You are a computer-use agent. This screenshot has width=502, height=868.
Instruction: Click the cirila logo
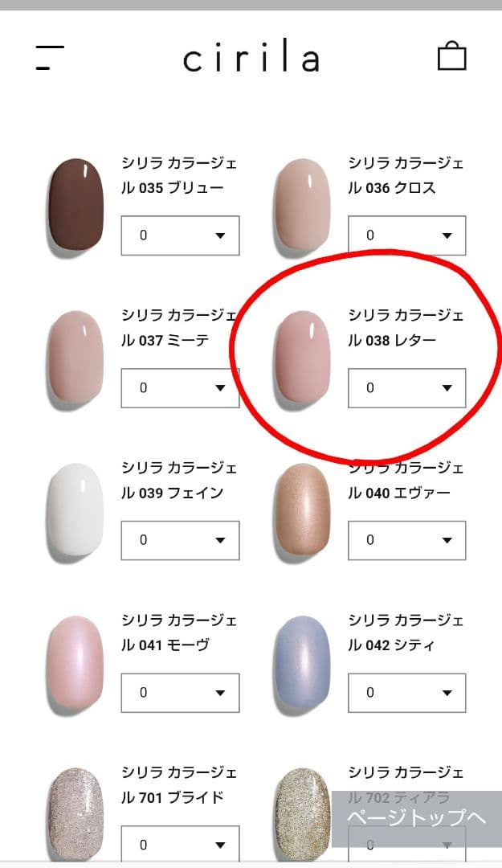251,56
